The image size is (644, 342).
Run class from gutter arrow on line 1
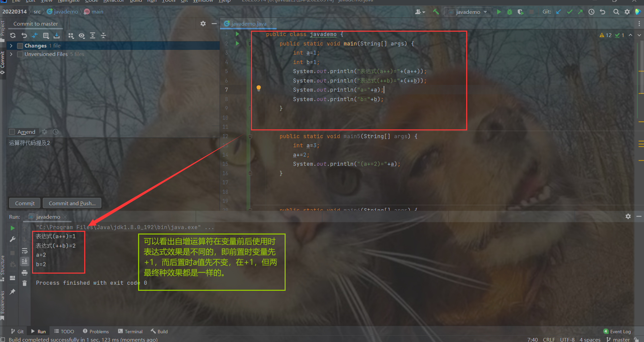pos(237,34)
